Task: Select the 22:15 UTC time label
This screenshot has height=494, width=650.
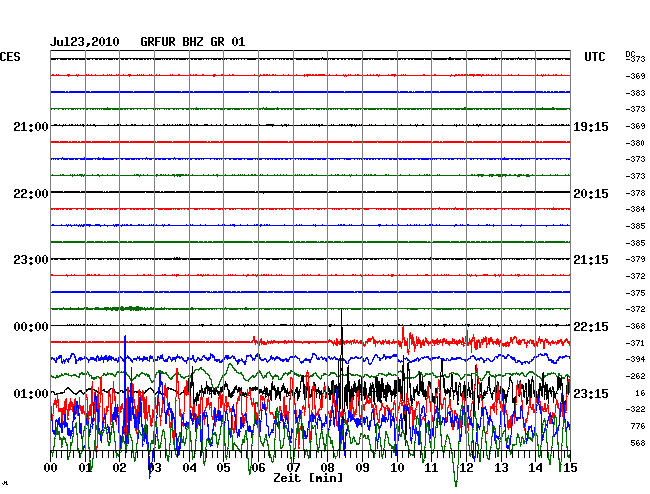Action: tap(591, 327)
